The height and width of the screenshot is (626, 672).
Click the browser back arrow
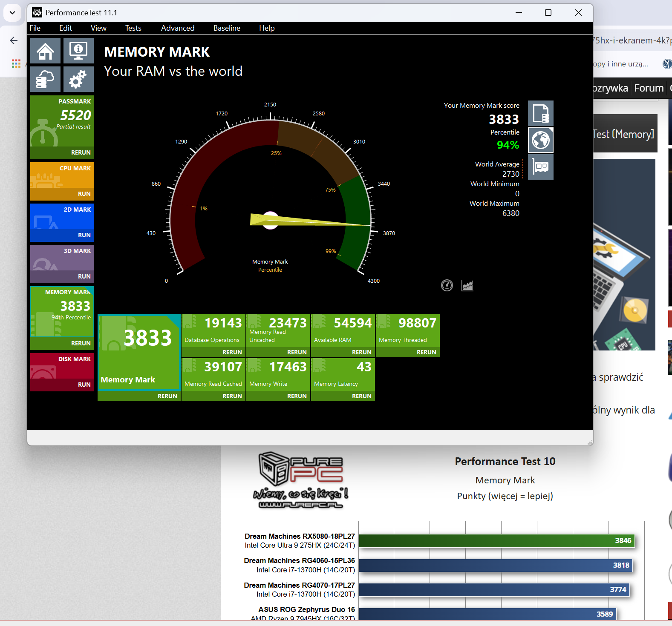[14, 40]
